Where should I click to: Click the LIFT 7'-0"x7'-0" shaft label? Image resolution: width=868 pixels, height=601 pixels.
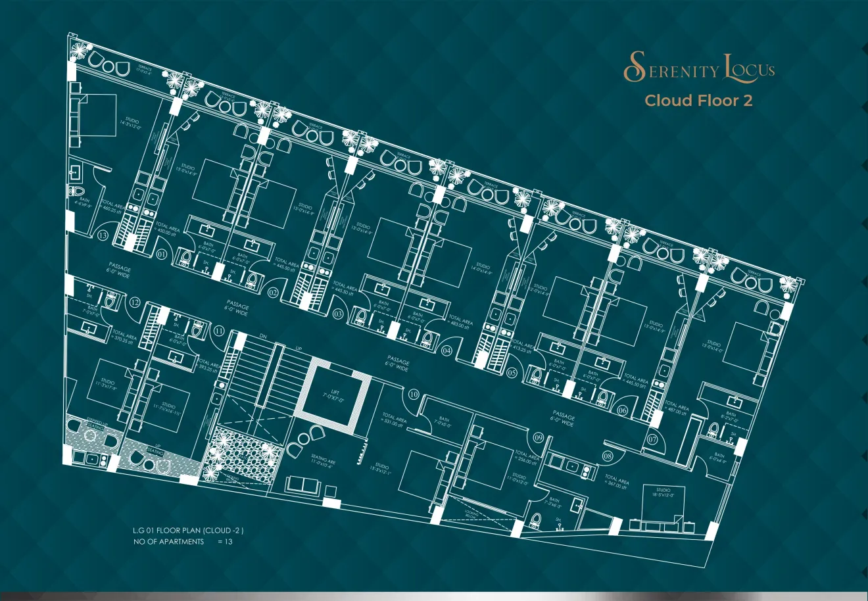coord(335,395)
